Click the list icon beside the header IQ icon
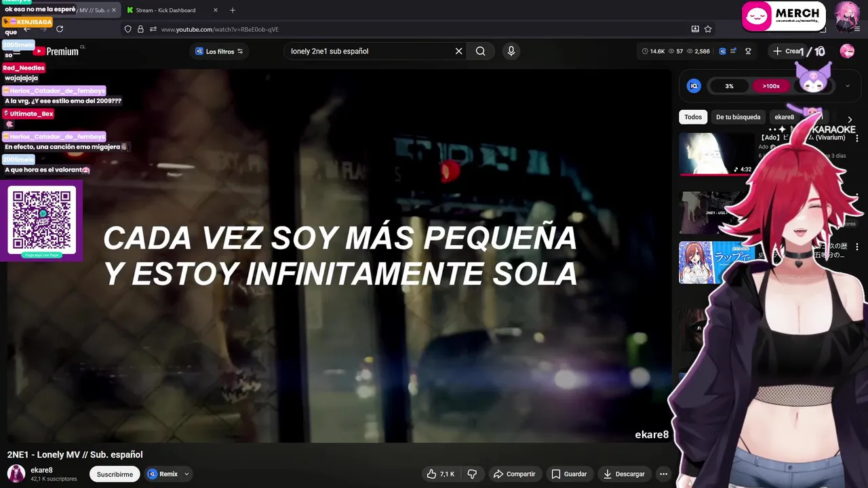Viewport: 868px width, 488px height. 733,52
